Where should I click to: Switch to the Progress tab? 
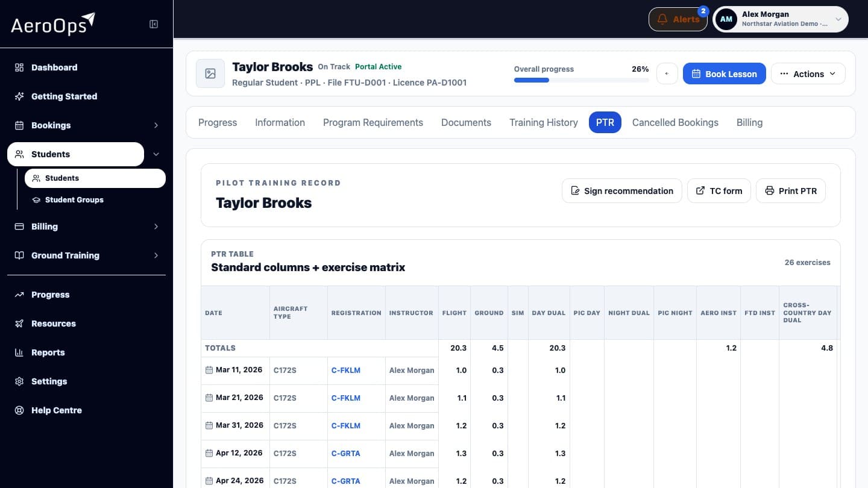pyautogui.click(x=218, y=122)
